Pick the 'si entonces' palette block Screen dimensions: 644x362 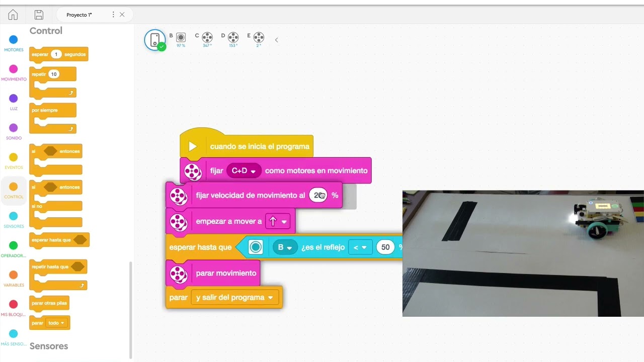click(x=56, y=160)
